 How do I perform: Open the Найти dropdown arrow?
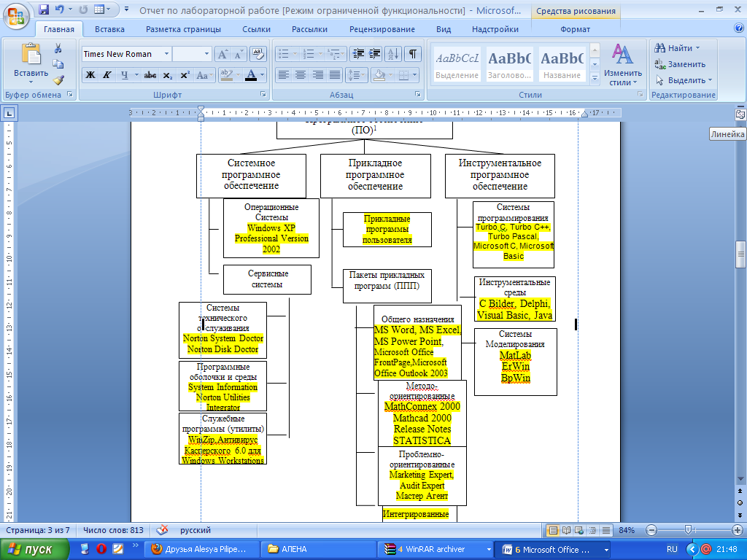pyautogui.click(x=697, y=48)
